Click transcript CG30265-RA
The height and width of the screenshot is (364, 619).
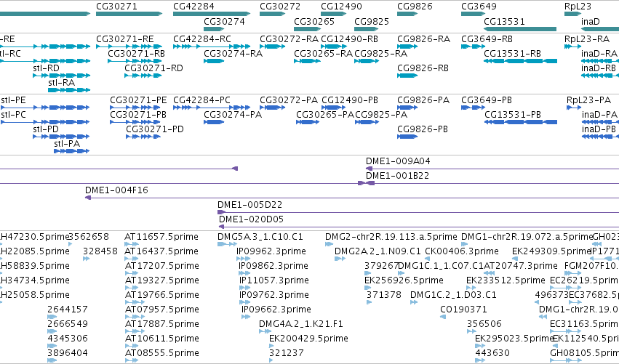308,61
